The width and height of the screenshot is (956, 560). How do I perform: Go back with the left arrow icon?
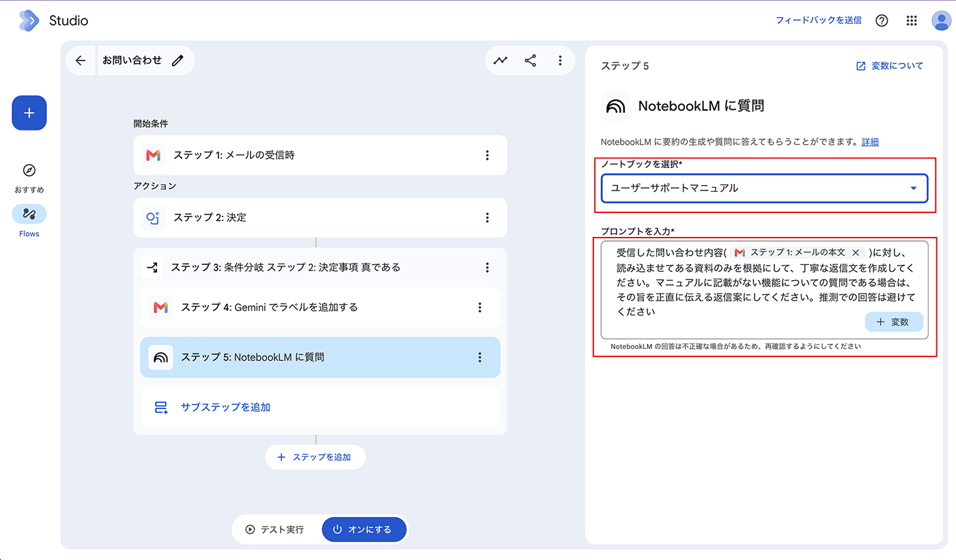coord(81,60)
